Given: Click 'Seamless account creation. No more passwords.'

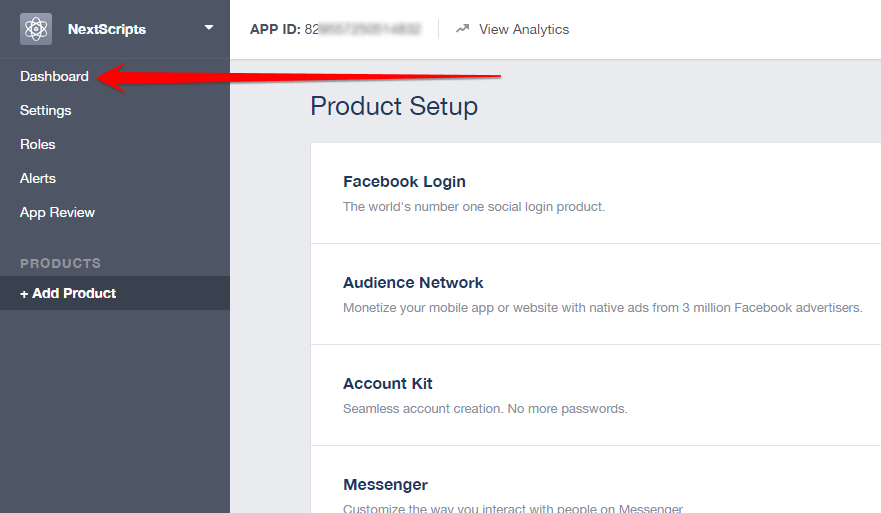Looking at the screenshot, I should click(x=485, y=408).
